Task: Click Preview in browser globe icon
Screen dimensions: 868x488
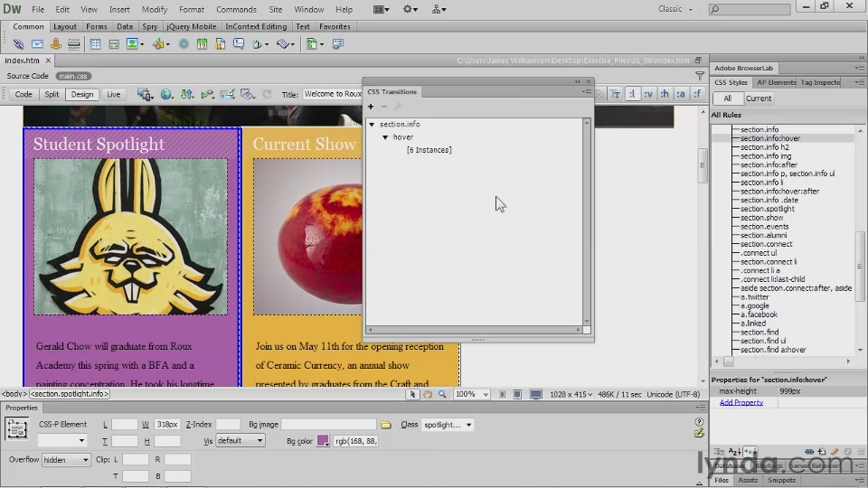Action: click(x=166, y=95)
